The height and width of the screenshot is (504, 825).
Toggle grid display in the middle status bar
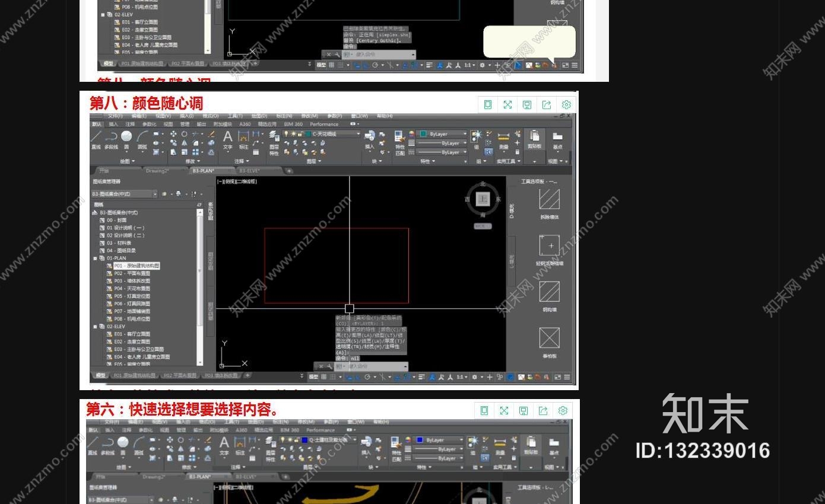(323, 377)
